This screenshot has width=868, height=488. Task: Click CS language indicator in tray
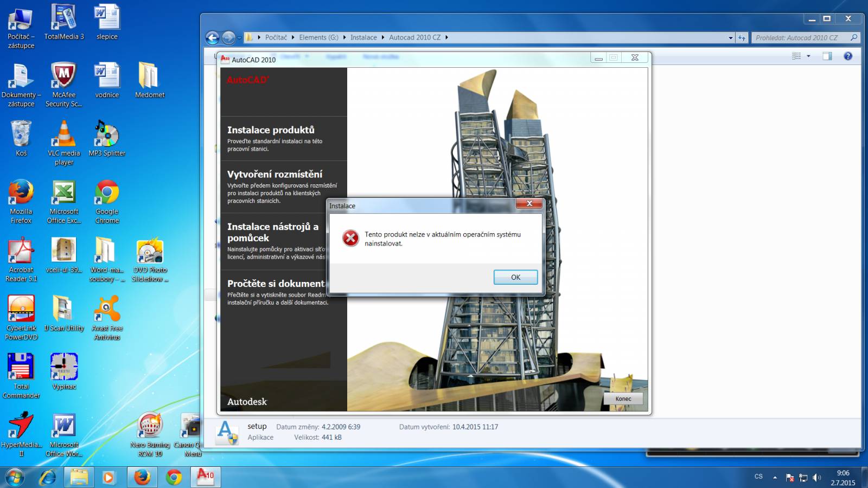(x=758, y=477)
